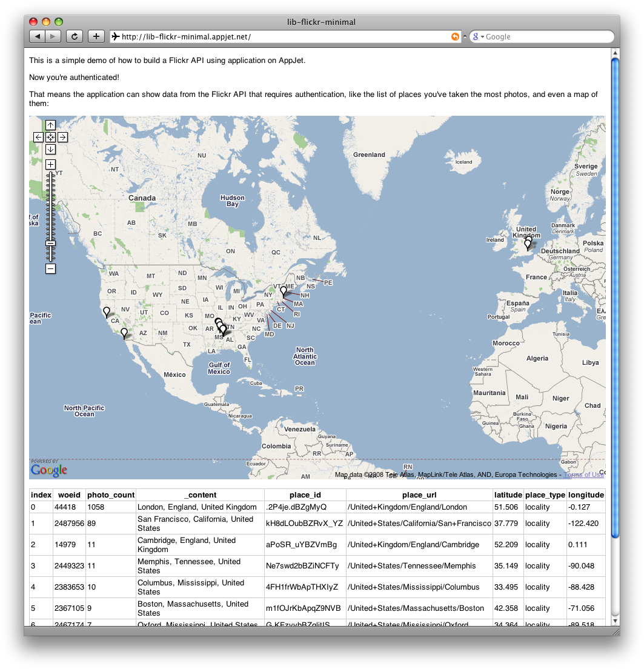Viewport: 644px width, 669px height.
Task: Click the page vertical scrollbar thumb
Action: 615,298
